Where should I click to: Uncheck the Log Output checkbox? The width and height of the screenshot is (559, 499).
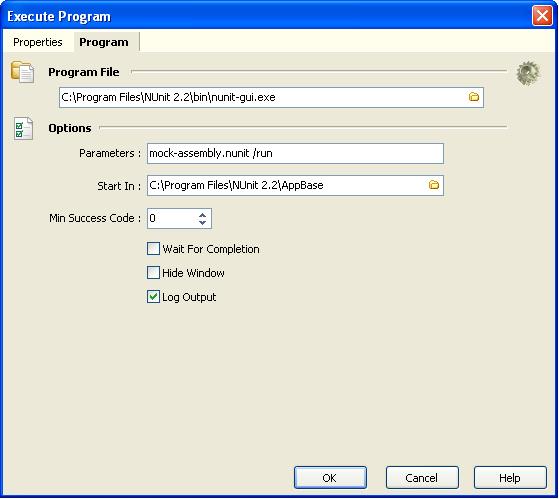153,297
